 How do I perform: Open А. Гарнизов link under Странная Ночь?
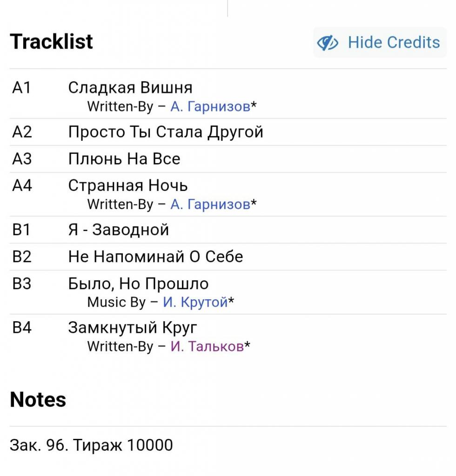210,205
